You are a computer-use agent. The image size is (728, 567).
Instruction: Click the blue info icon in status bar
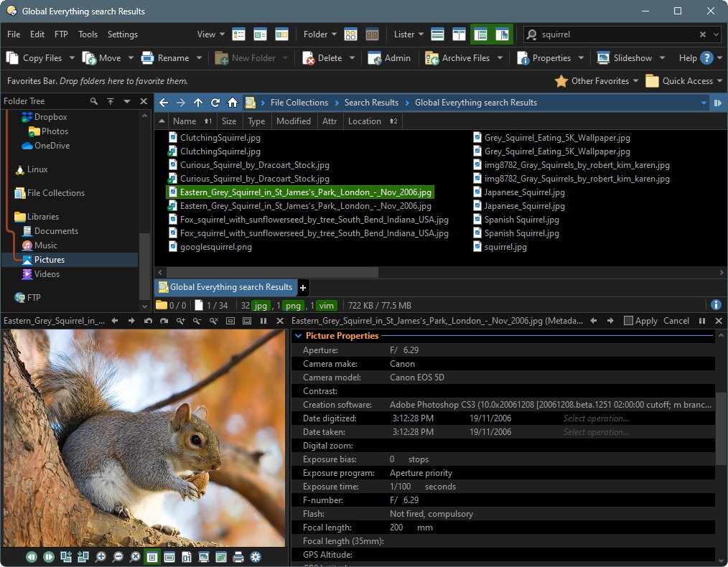tap(715, 305)
